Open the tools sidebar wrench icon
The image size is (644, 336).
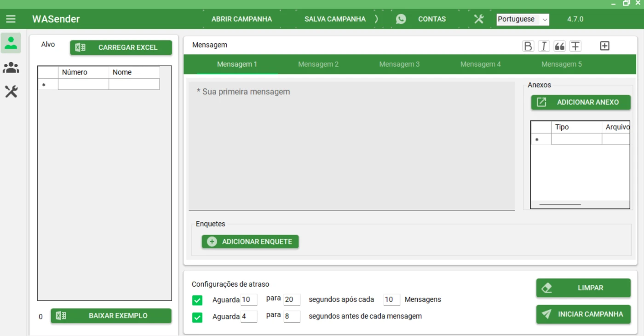point(11,92)
